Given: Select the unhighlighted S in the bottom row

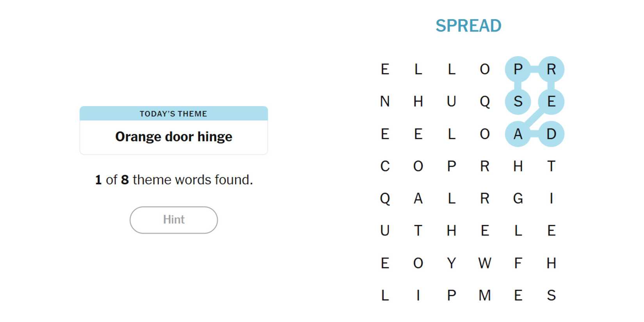Looking at the screenshot, I should [x=551, y=296].
